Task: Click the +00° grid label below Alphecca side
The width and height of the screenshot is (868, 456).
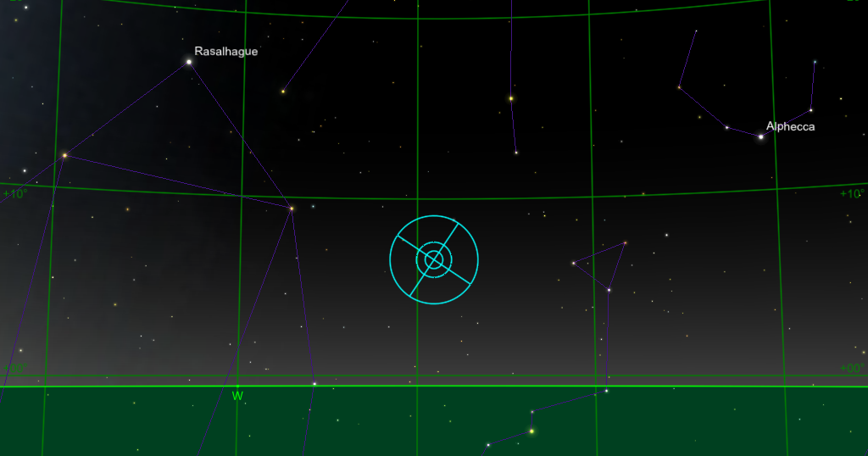Action: [x=851, y=368]
